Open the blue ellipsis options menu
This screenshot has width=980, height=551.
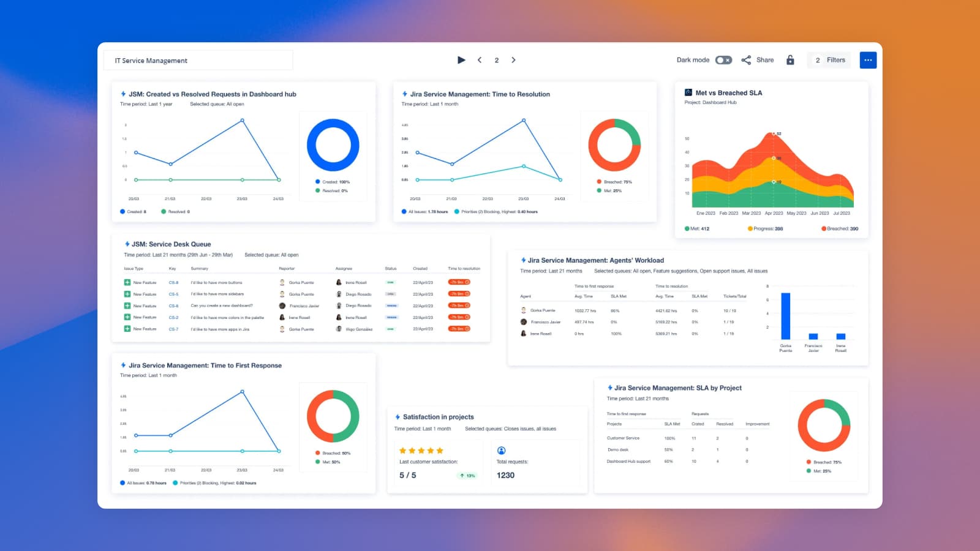868,60
